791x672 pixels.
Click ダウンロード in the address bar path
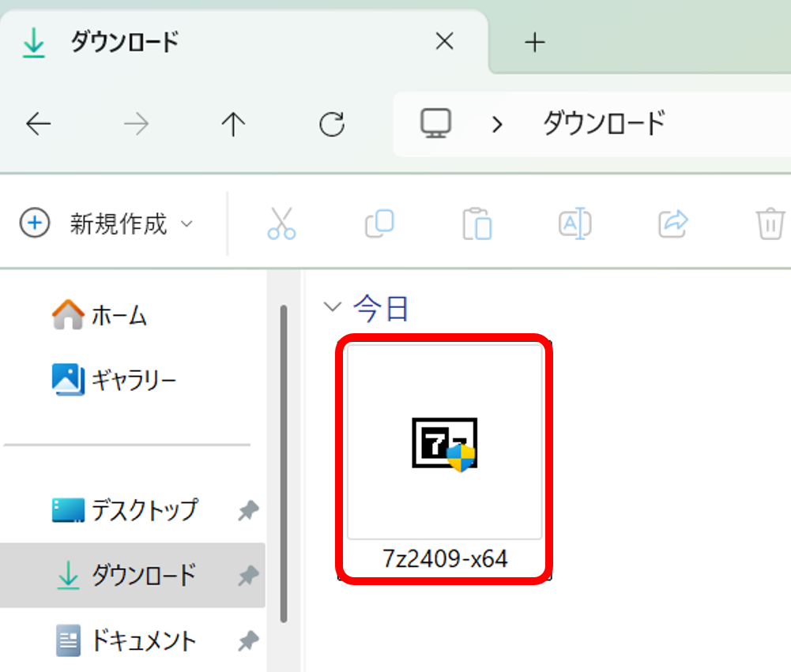604,123
